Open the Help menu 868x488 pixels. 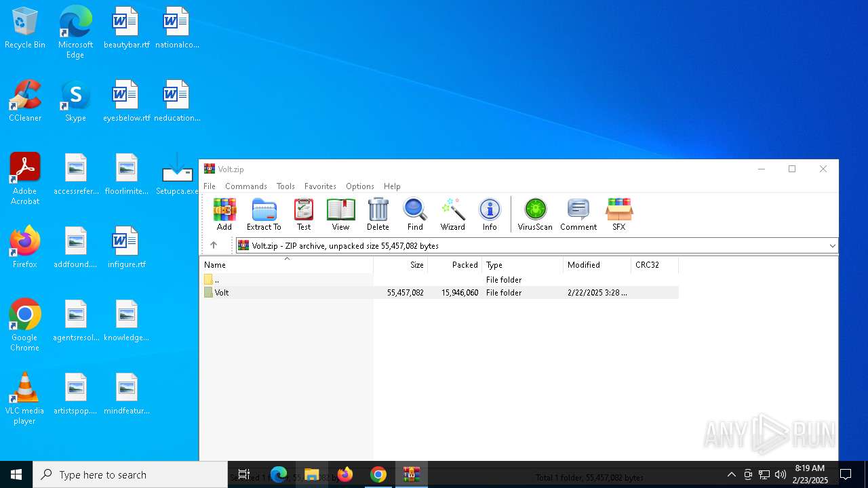coord(392,186)
